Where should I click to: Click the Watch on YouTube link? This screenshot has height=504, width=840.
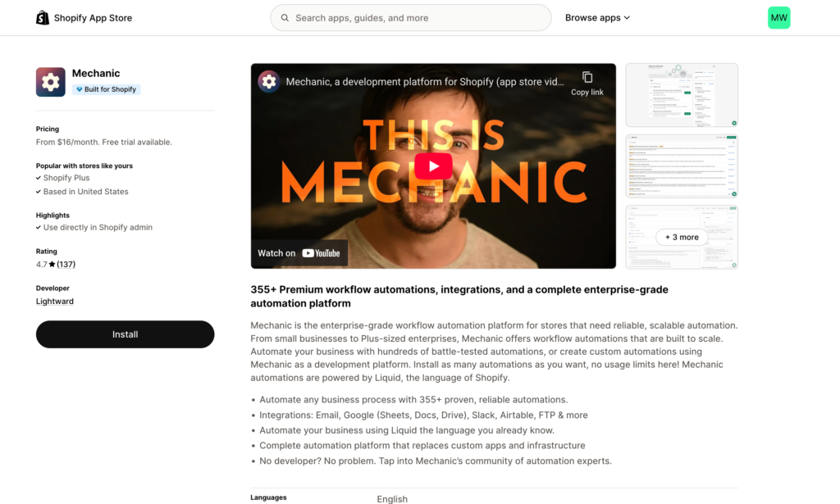pyautogui.click(x=299, y=252)
